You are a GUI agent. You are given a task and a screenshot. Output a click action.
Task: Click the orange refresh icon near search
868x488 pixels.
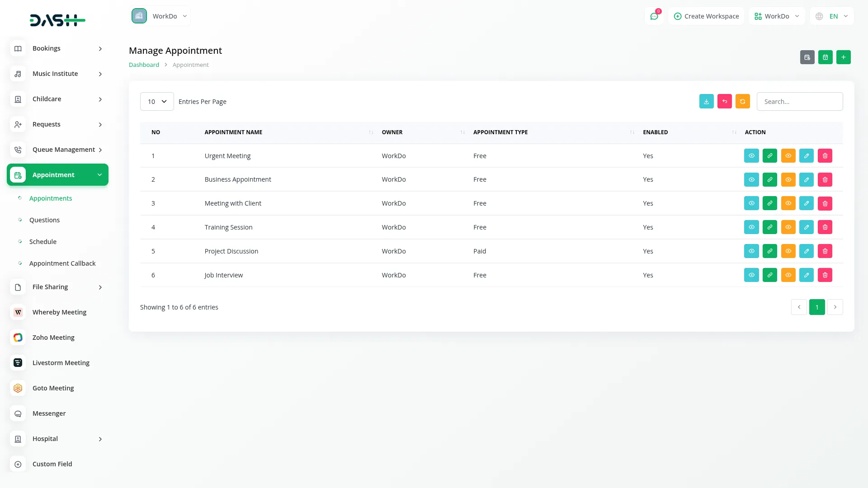pos(742,102)
